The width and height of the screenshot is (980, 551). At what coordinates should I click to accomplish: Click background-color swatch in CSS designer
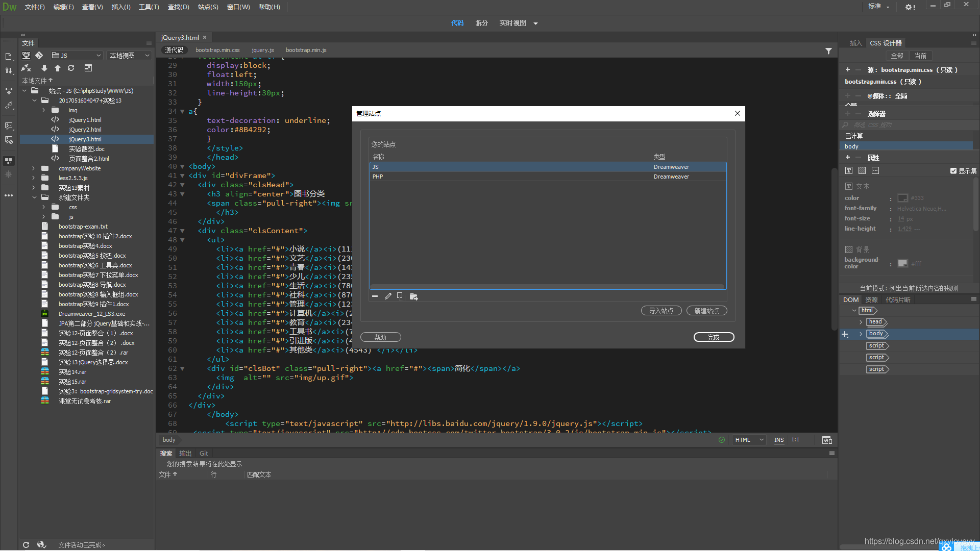click(x=902, y=263)
